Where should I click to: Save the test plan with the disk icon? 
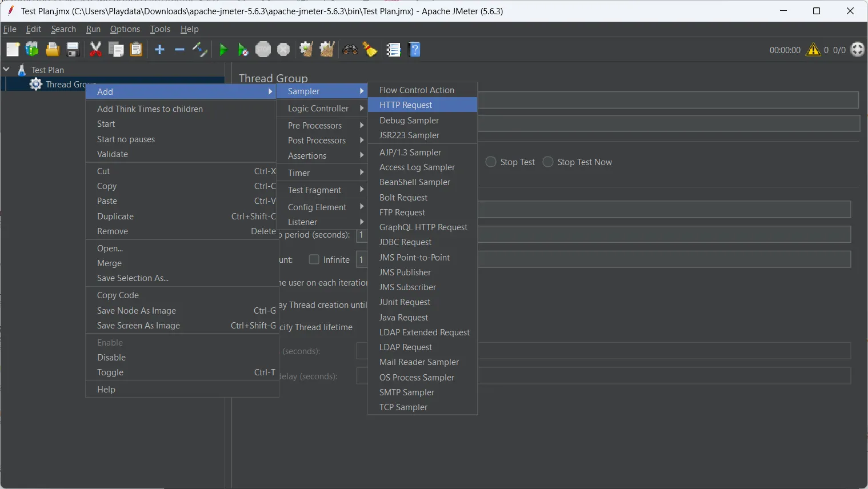point(73,50)
